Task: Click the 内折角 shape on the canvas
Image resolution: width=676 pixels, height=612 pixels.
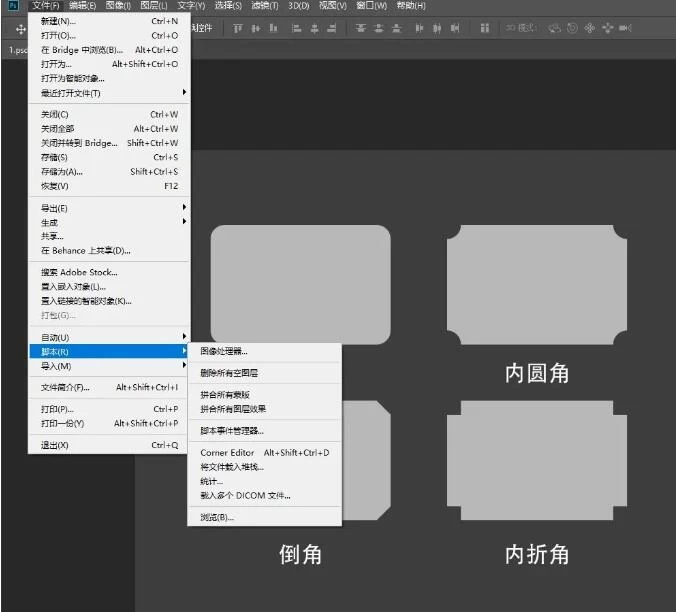Action: 537,460
